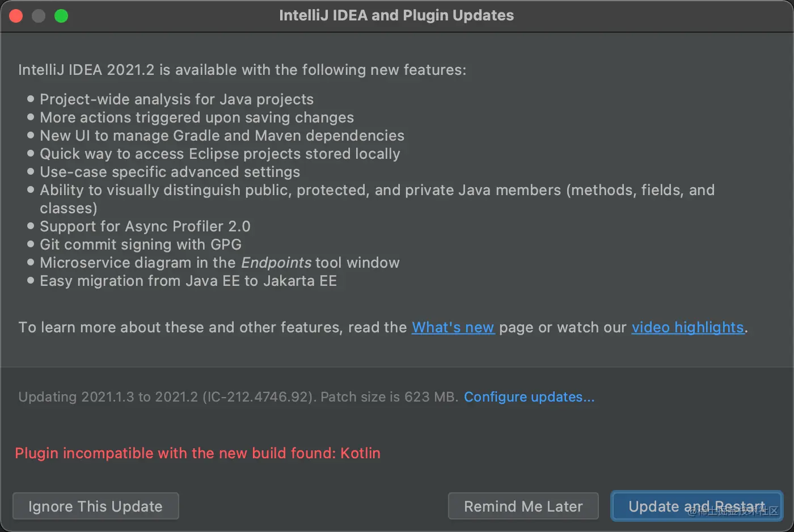Screen dimensions: 794x532
Task: Click the IntelliJ IDEA and Plugin Updates title
Action: (x=396, y=15)
